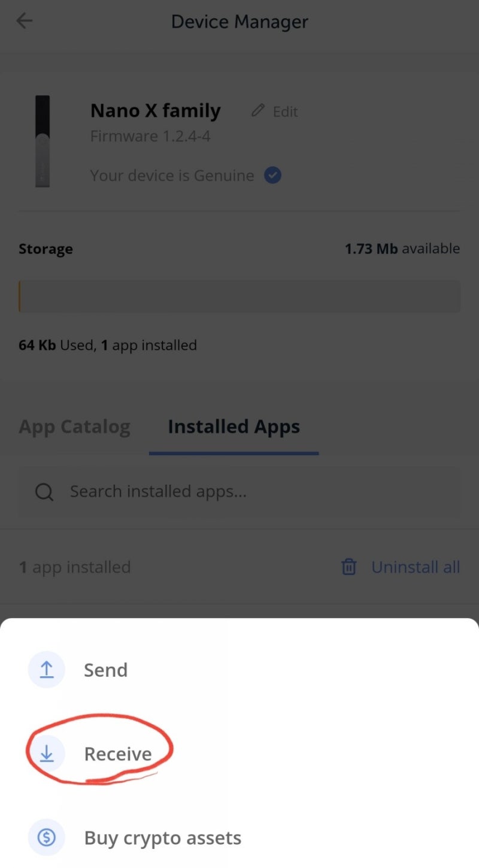Viewport: 479px width, 868px height.
Task: Click the search magnifier icon
Action: tap(44, 492)
